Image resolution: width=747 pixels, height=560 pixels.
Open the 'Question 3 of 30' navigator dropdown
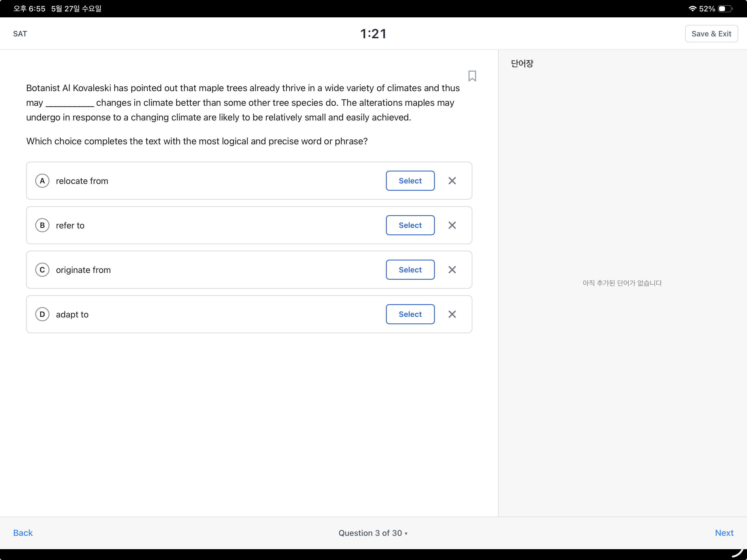tap(373, 533)
